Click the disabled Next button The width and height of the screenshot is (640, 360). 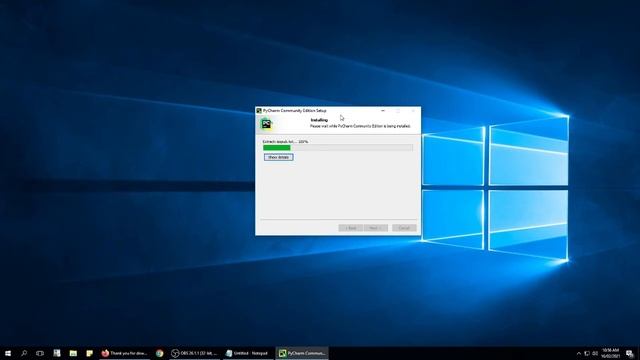point(376,228)
